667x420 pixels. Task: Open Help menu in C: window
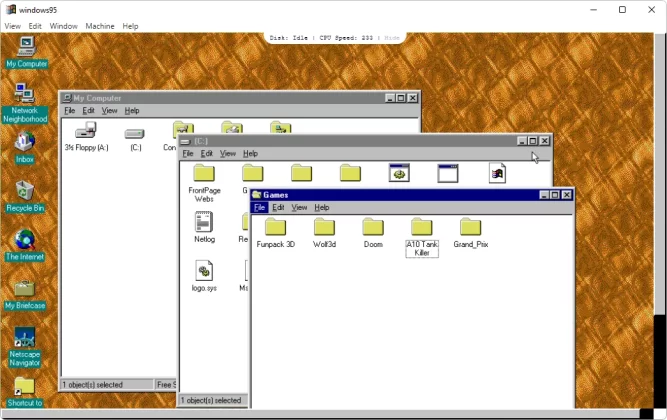250,154
